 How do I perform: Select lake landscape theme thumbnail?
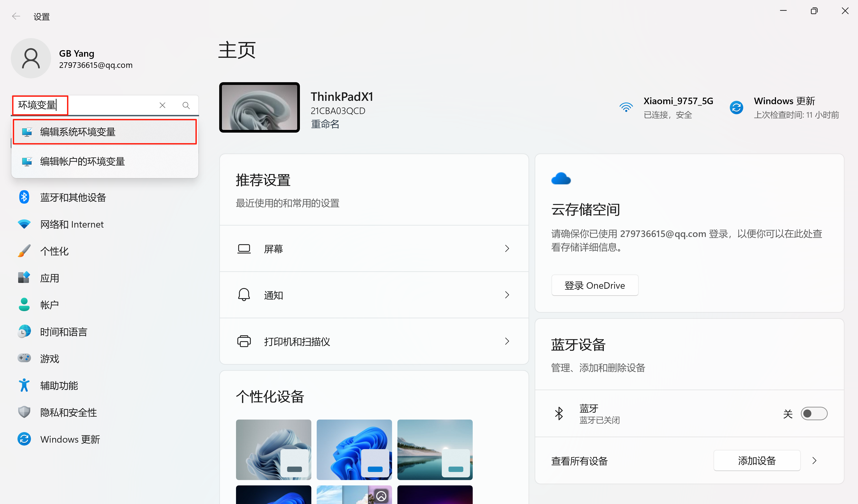[x=435, y=450]
